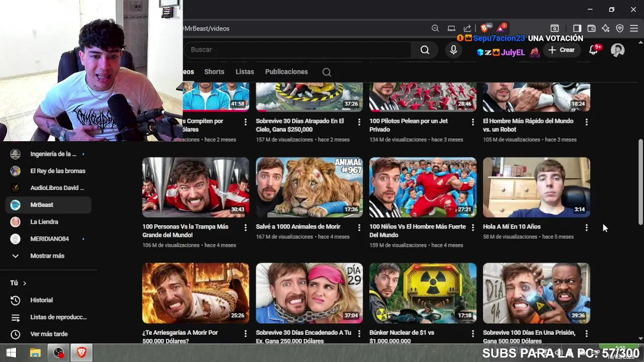
Task: Open the Hola A Mí En 10 Años thumbnail
Action: coord(536,188)
